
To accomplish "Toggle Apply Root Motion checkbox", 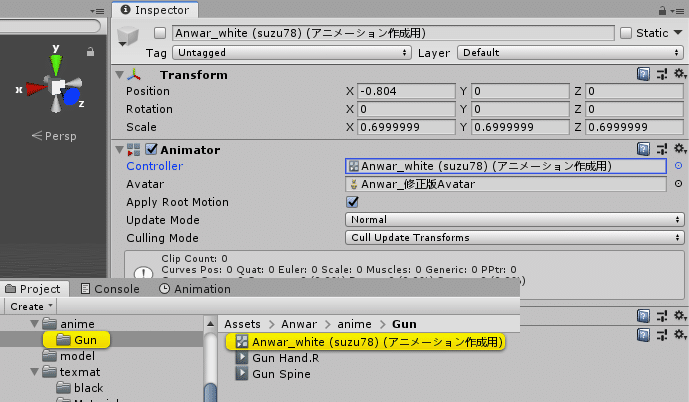I will coord(352,202).
